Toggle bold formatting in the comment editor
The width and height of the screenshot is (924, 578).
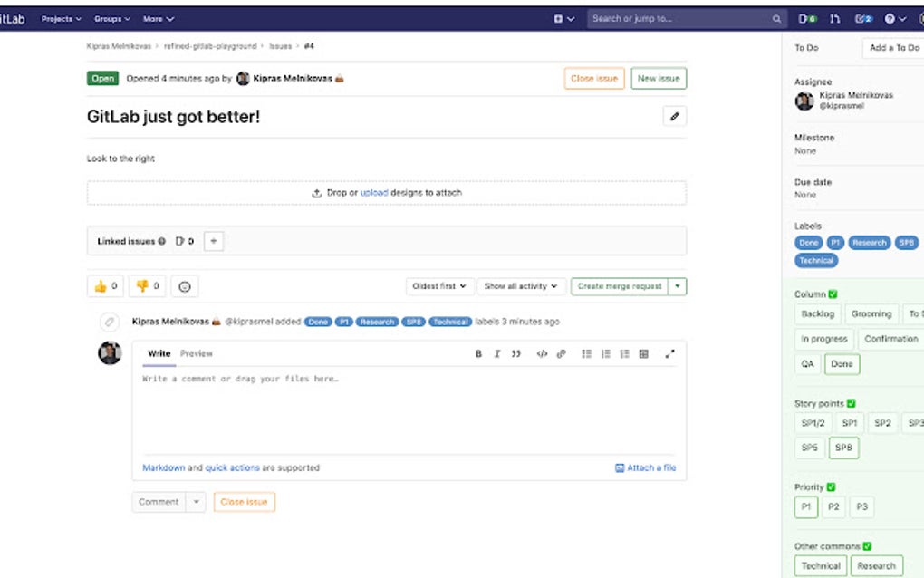478,353
